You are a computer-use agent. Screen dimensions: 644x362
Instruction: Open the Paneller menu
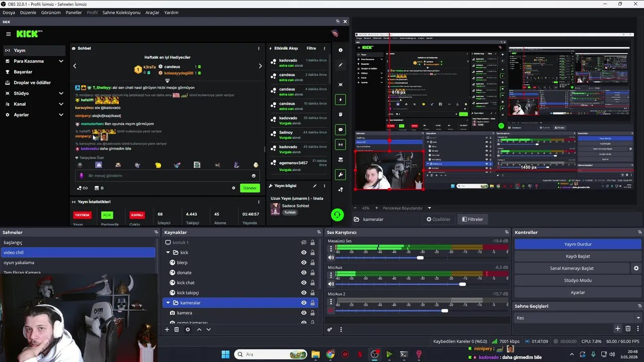pos(73,13)
